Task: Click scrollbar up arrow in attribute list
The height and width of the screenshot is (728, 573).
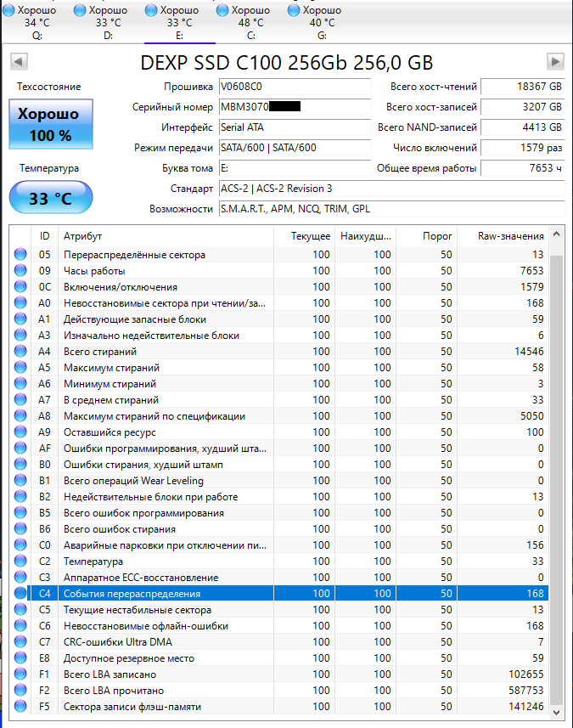Action: [x=556, y=235]
